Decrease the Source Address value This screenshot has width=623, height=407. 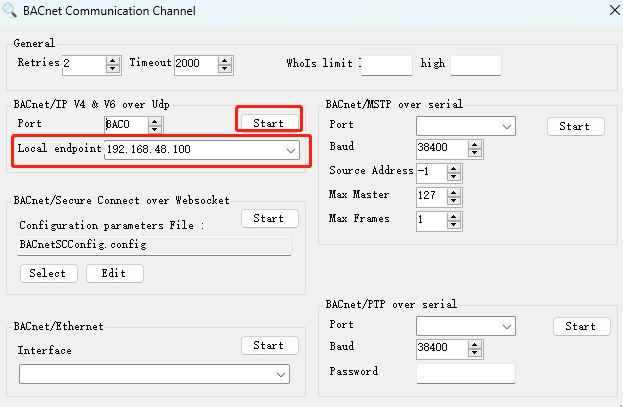point(453,177)
